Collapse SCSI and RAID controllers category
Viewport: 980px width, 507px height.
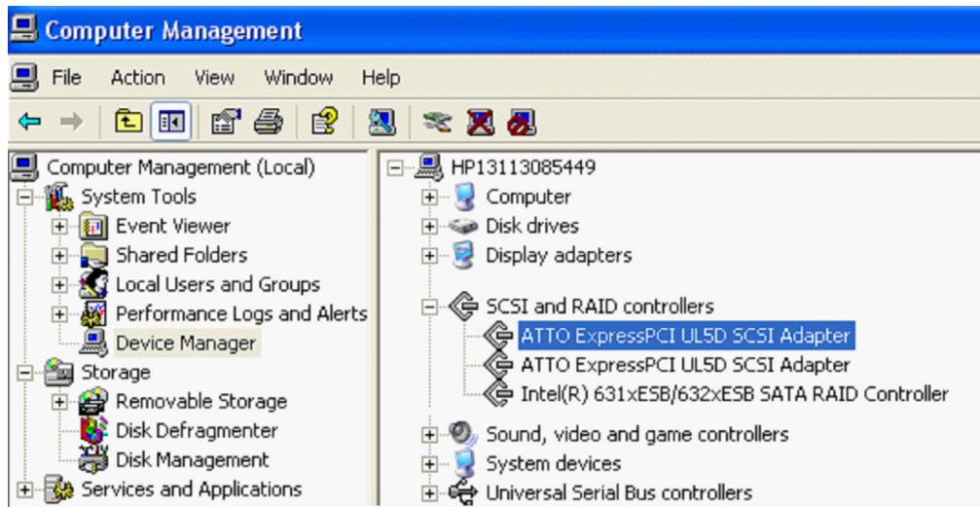point(429,307)
